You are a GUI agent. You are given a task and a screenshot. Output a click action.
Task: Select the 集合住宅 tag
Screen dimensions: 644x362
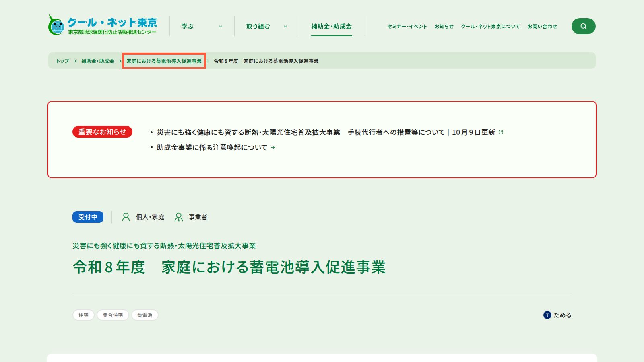pyautogui.click(x=113, y=315)
